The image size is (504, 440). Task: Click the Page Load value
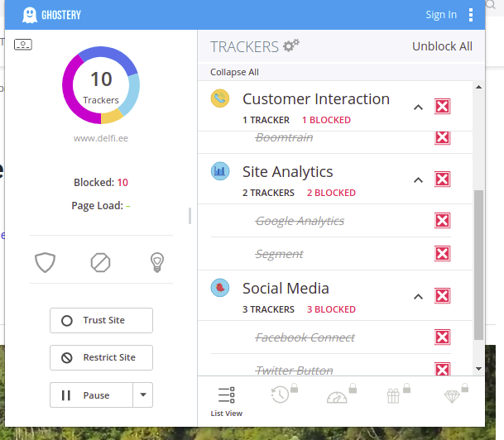[128, 206]
